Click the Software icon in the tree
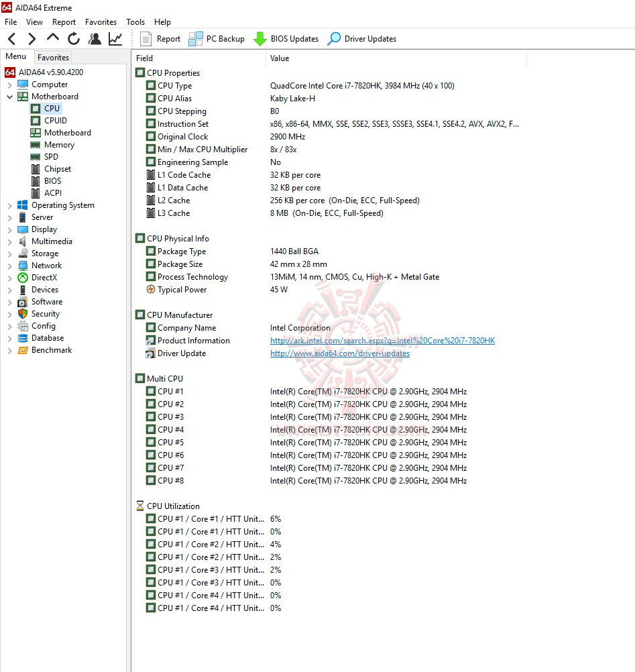 23,302
